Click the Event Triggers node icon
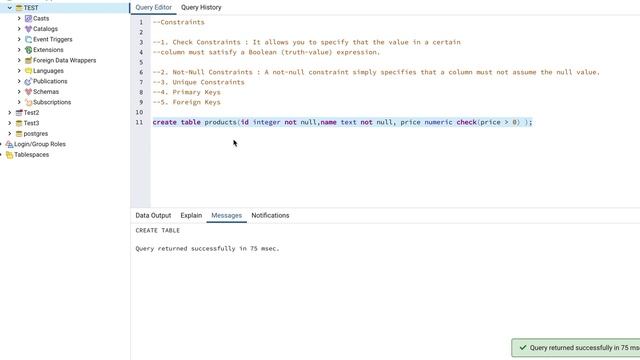The height and width of the screenshot is (360, 640). 28,40
